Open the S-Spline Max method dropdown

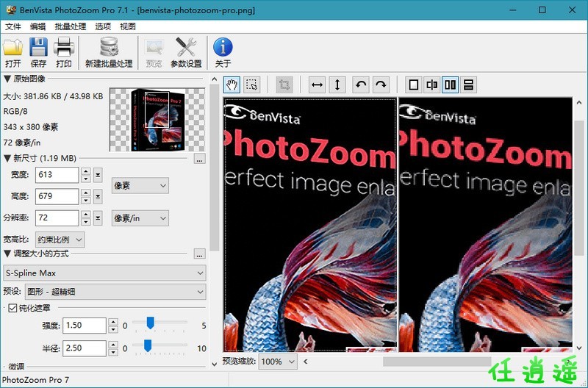(104, 273)
